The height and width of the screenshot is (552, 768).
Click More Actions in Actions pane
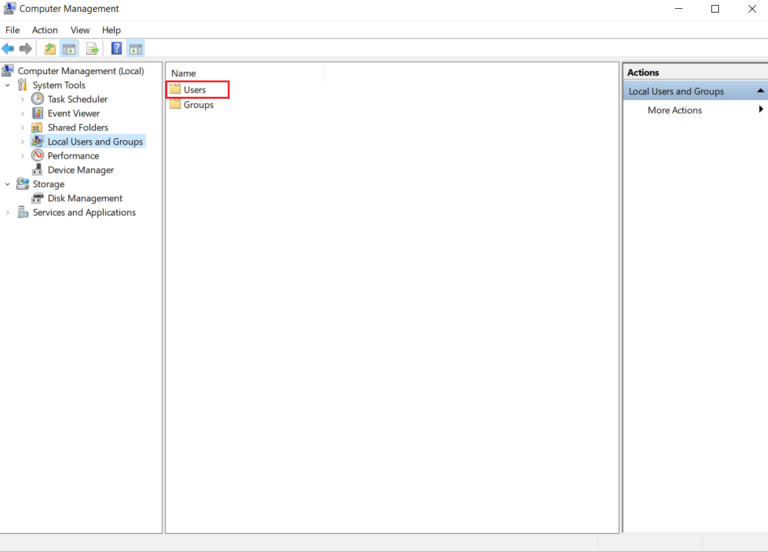tap(674, 110)
